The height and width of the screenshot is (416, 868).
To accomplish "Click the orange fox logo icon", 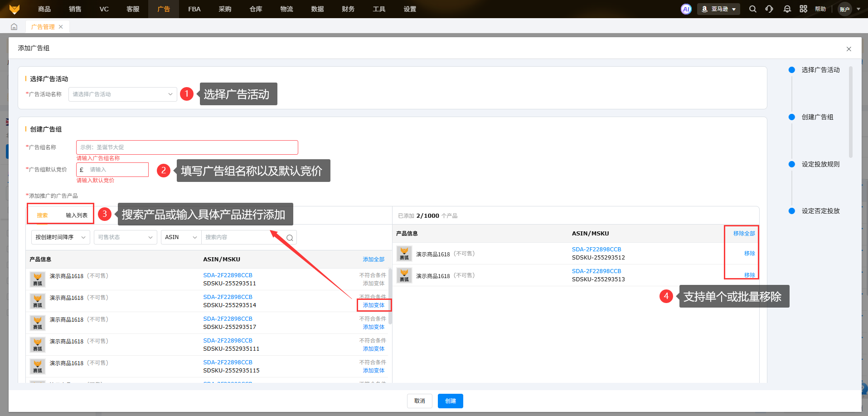I will click(x=15, y=9).
